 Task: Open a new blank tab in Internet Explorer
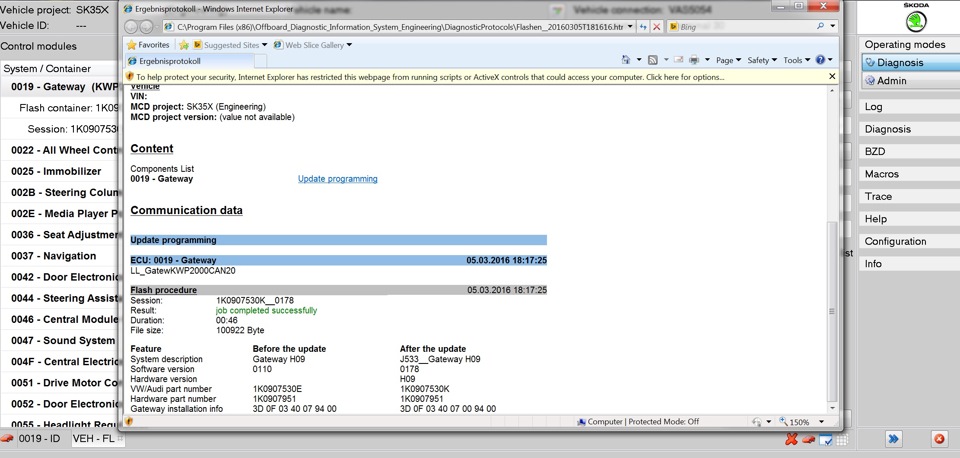tap(261, 61)
